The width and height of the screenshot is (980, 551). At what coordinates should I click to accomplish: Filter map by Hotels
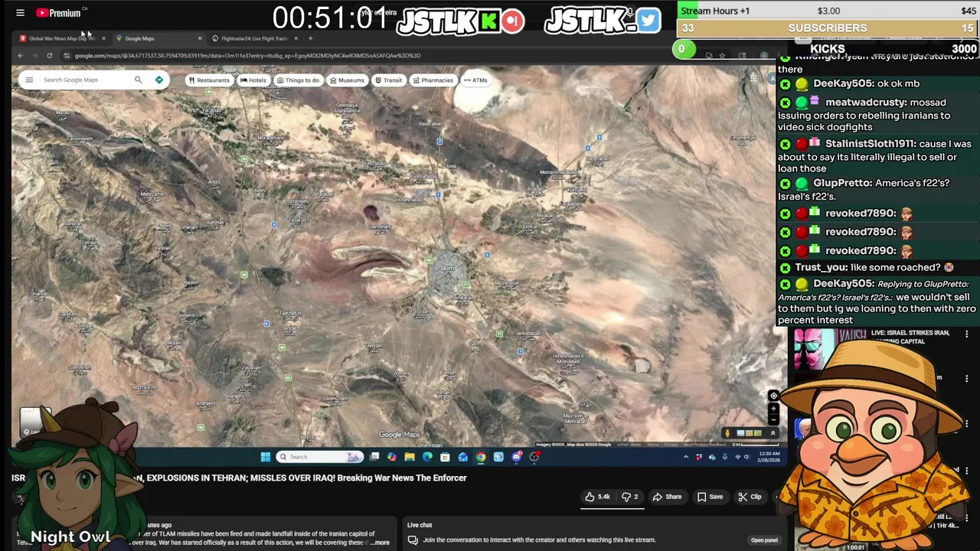253,80
